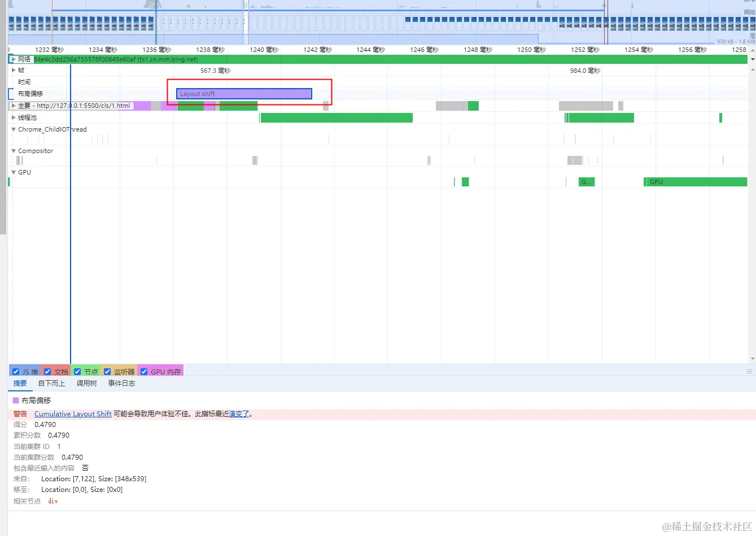Expand the 帧 track

pyautogui.click(x=14, y=70)
